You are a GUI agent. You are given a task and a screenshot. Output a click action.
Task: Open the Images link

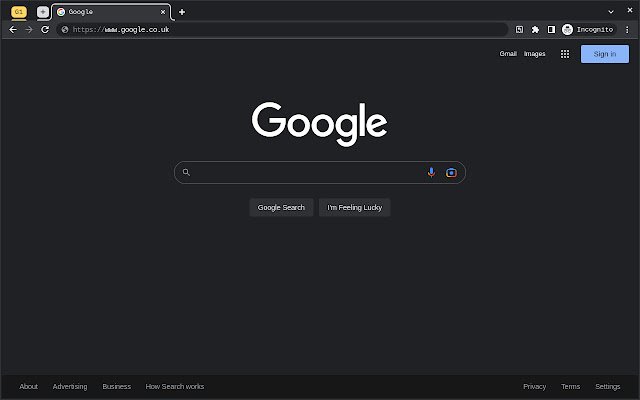(534, 53)
